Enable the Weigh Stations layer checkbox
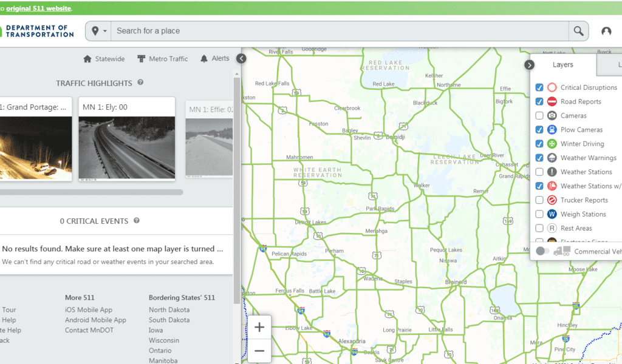The width and height of the screenshot is (622, 364). pos(539,214)
